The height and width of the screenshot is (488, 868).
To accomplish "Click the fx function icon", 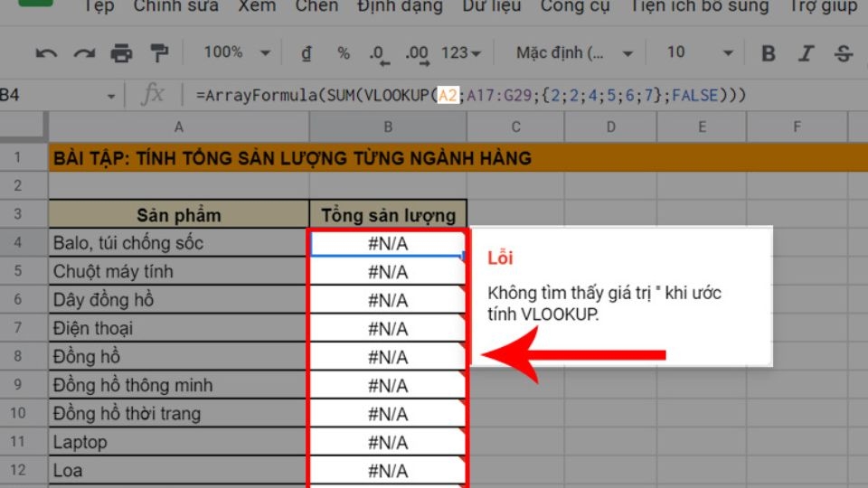I will pos(152,95).
